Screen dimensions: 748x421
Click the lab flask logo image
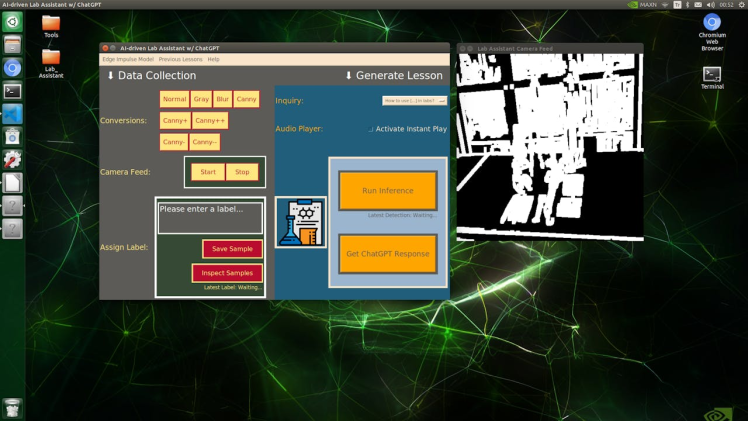[x=301, y=222]
